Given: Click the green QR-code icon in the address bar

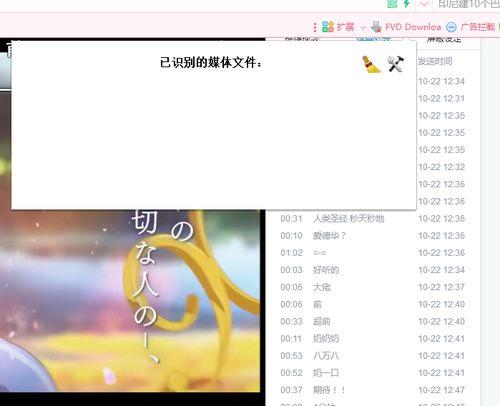Looking at the screenshot, I should pos(392,4).
